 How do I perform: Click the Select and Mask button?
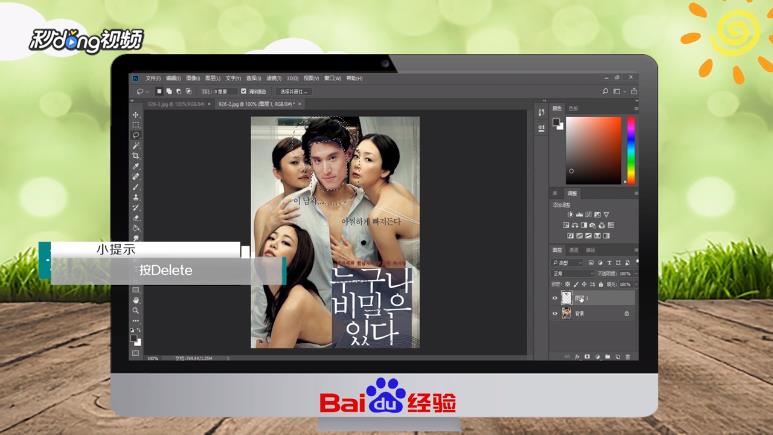(294, 91)
